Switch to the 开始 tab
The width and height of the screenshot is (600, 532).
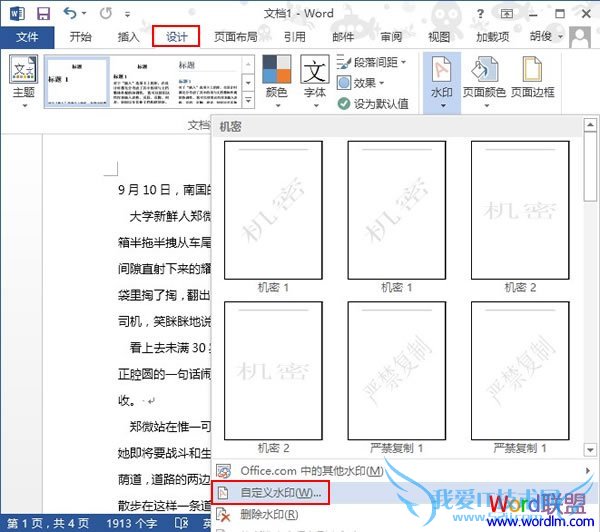coord(80,37)
